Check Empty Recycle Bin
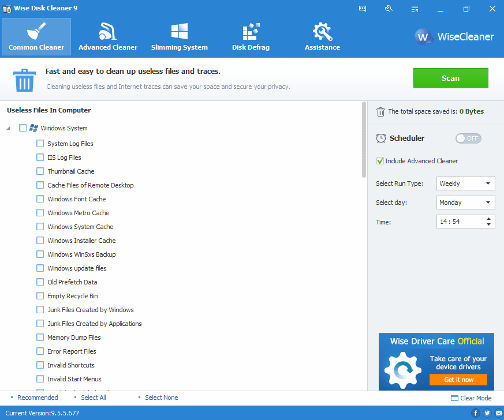Viewport: 504px width, 420px height. pos(40,296)
